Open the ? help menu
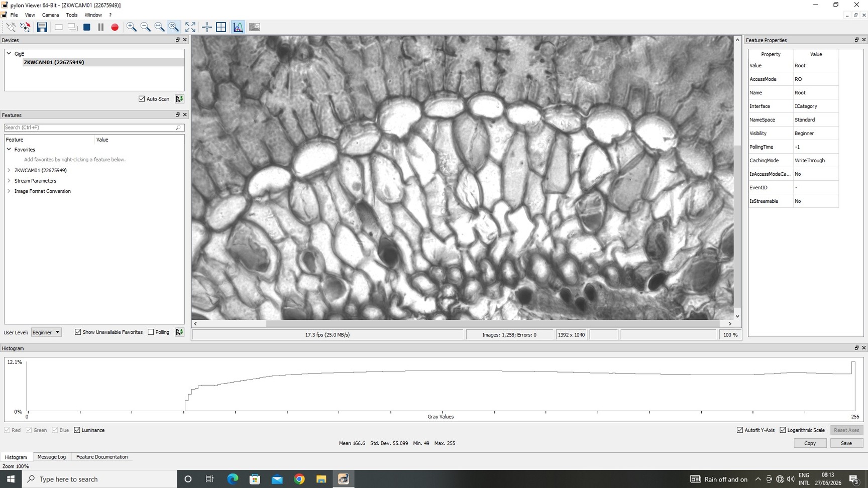 click(110, 15)
